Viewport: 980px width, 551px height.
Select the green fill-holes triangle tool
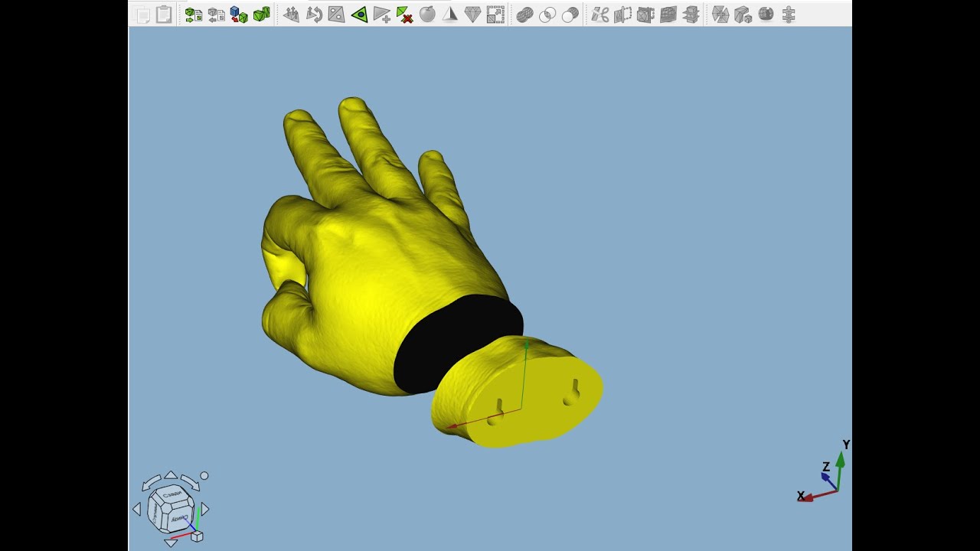359,15
